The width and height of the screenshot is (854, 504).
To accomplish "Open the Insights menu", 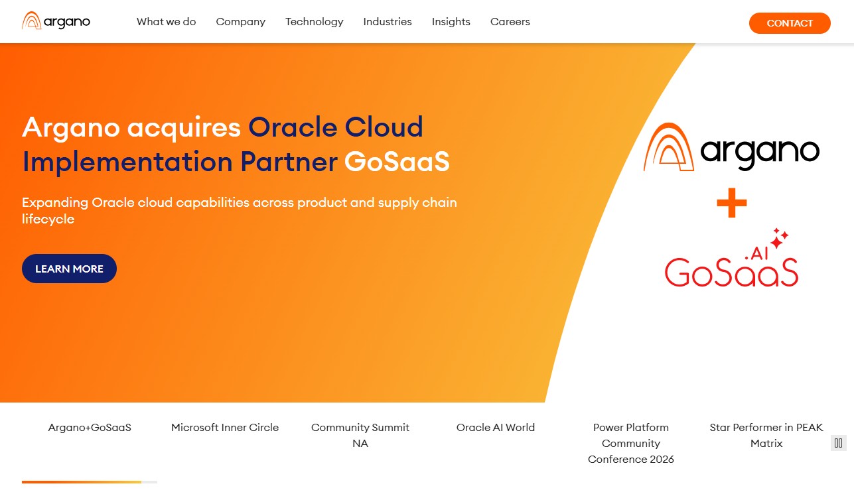I will point(451,22).
